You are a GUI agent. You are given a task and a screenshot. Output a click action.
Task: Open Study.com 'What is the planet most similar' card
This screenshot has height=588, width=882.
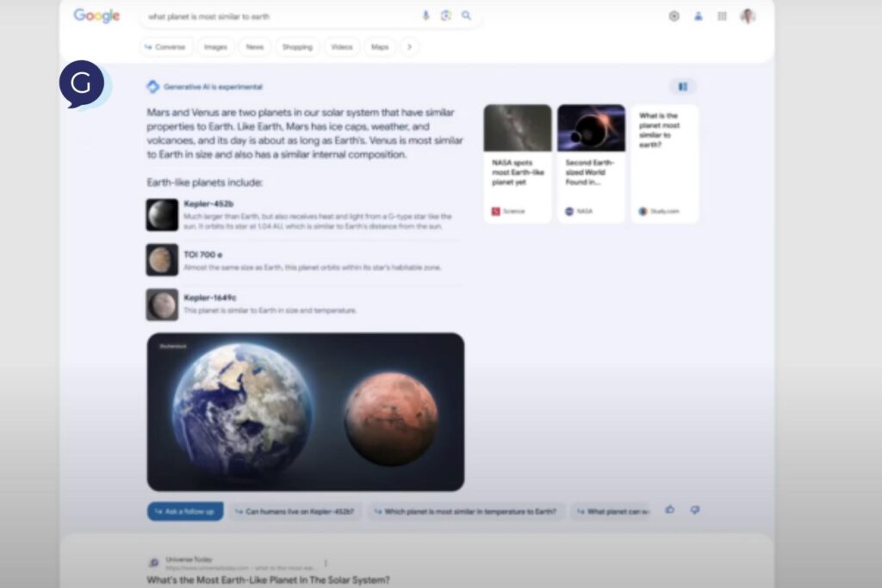[665, 164]
